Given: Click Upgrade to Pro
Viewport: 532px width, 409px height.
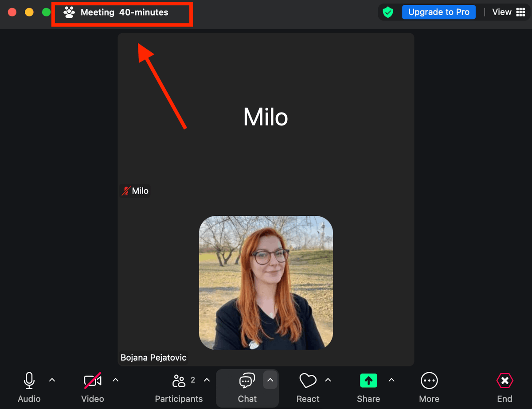Looking at the screenshot, I should [x=438, y=12].
